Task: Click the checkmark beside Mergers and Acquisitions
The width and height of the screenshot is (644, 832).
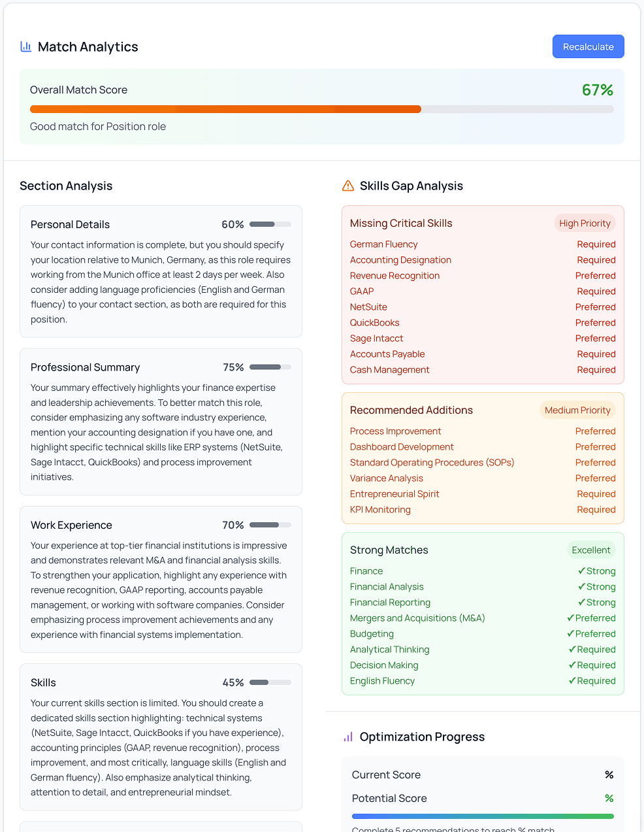Action: click(x=572, y=618)
